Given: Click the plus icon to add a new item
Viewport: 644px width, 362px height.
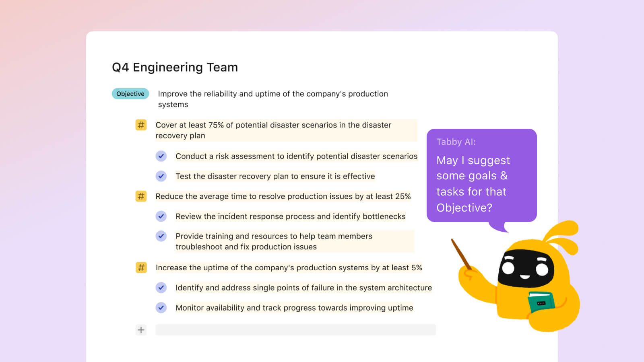Looking at the screenshot, I should [x=141, y=330].
